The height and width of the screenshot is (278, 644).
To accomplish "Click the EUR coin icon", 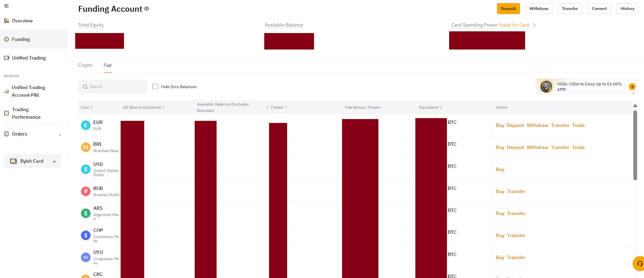I will pos(86,126).
